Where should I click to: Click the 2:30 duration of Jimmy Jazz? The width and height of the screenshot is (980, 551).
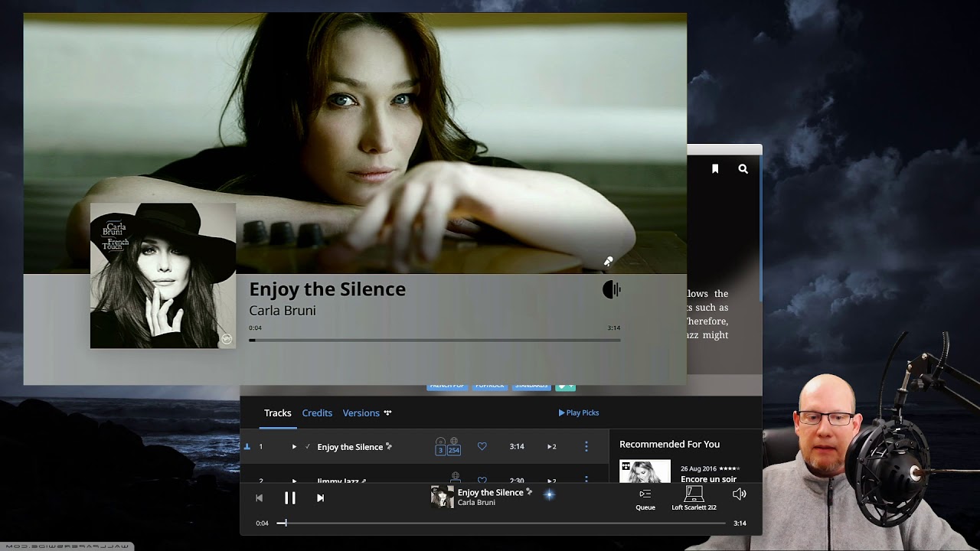pyautogui.click(x=517, y=480)
